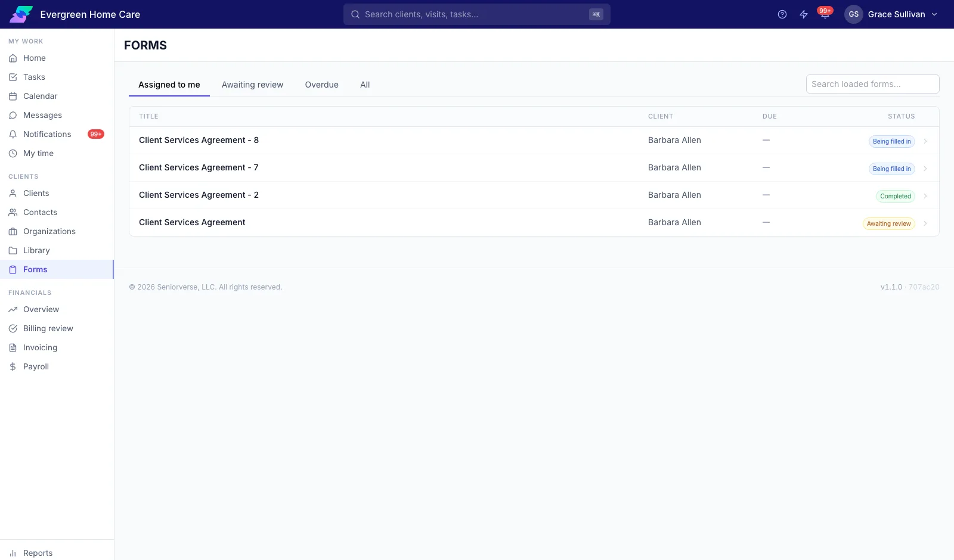
Task: Open Client Services Agreement - 8 form
Action: [x=199, y=140]
